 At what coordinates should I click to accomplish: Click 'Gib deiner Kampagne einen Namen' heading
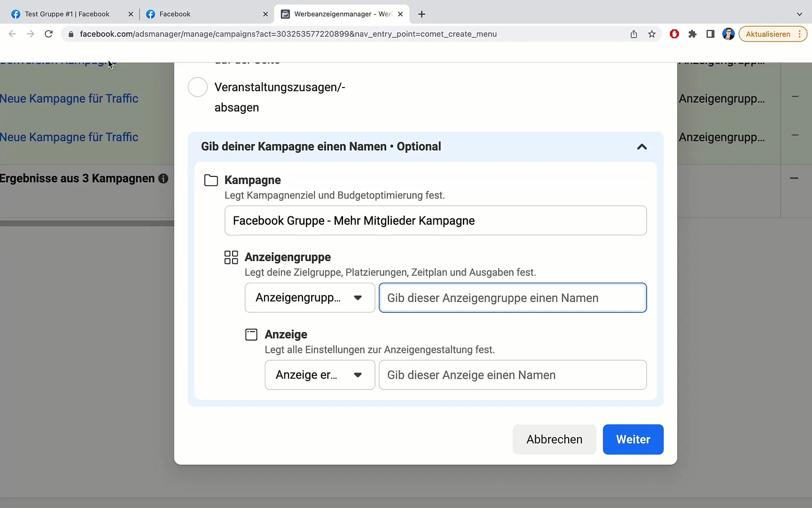[x=321, y=147]
